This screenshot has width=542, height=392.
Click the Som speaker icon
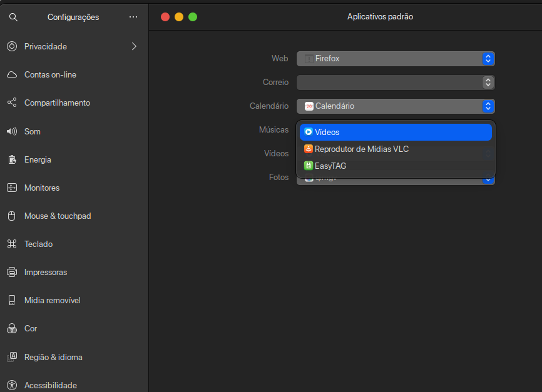coord(12,131)
